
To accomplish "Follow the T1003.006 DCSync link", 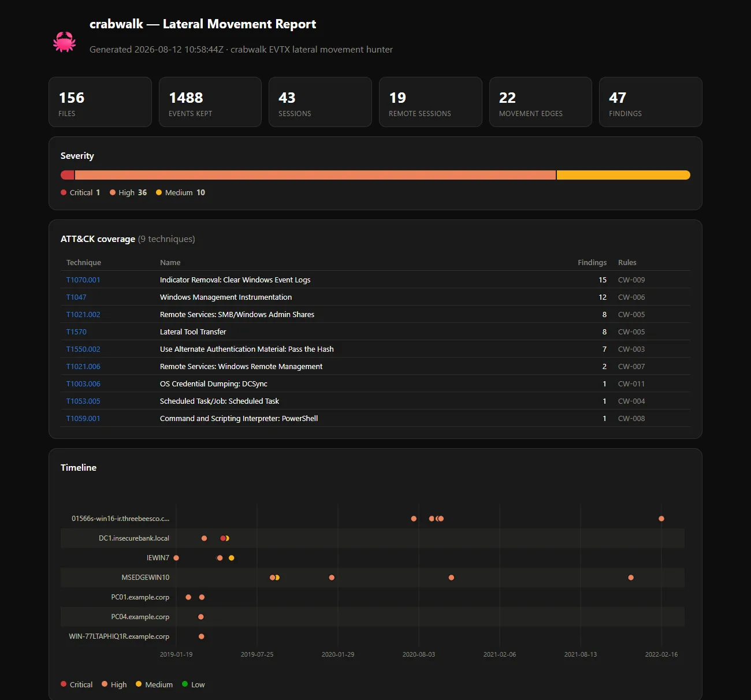I will tap(83, 384).
